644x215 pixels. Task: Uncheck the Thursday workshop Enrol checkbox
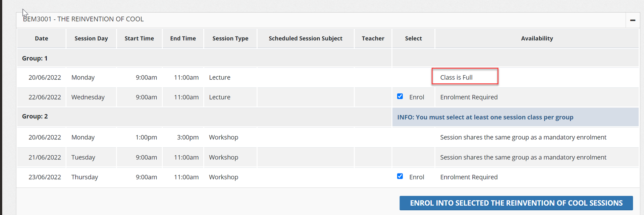point(400,176)
